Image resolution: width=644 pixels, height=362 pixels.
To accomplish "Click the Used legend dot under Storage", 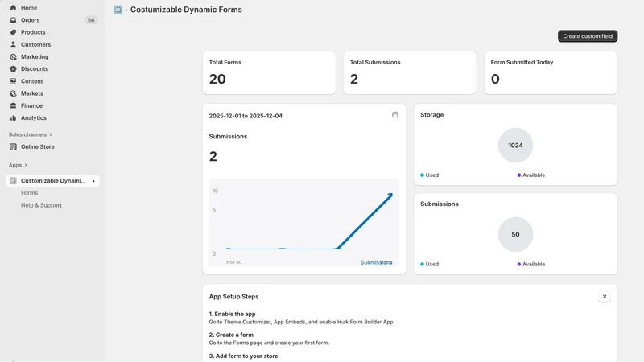I will tap(422, 175).
